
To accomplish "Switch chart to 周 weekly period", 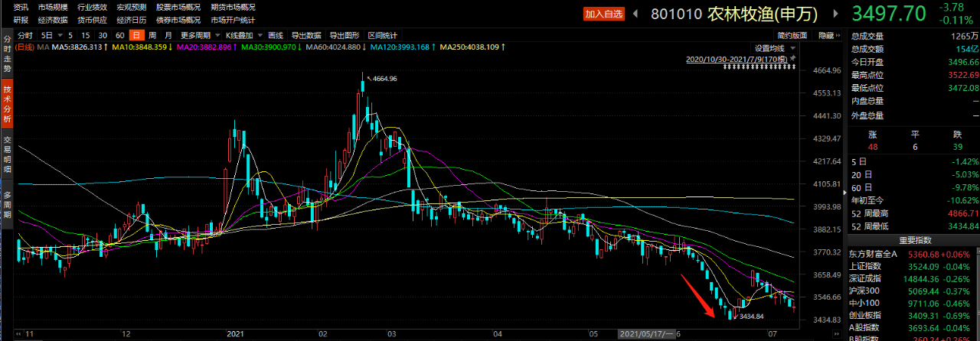I will coord(152,35).
